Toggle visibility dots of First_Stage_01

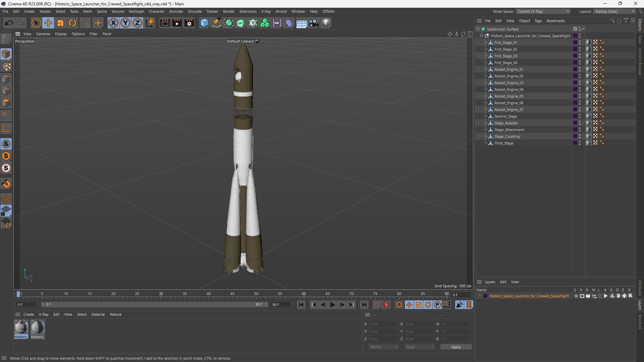[580, 43]
